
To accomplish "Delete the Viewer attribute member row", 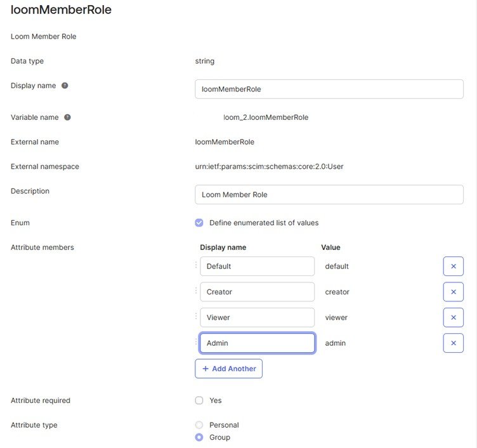I will click(453, 317).
